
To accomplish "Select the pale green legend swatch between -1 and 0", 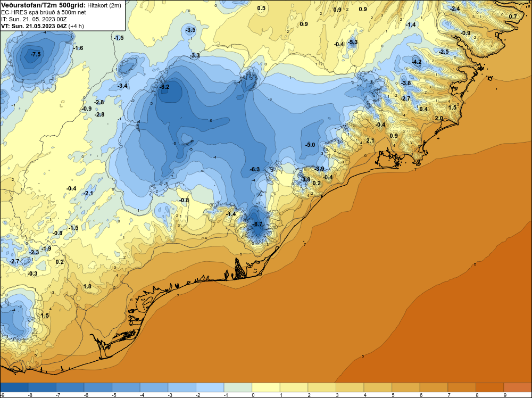I will (x=238, y=387).
